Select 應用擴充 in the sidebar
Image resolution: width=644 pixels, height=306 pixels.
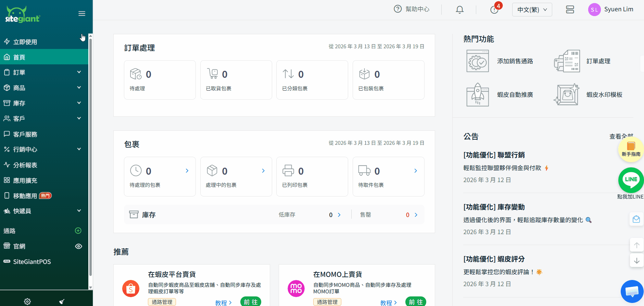pos(25,181)
